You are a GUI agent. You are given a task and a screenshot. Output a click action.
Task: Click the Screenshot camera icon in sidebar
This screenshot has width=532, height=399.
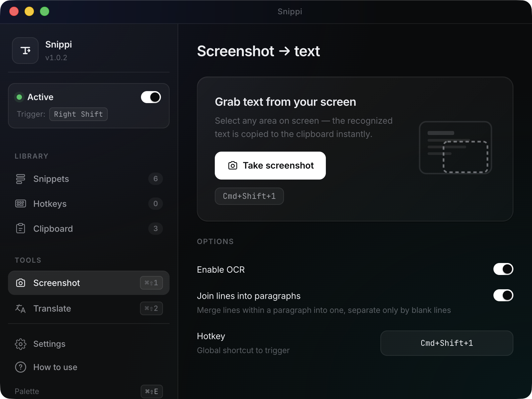[21, 283]
